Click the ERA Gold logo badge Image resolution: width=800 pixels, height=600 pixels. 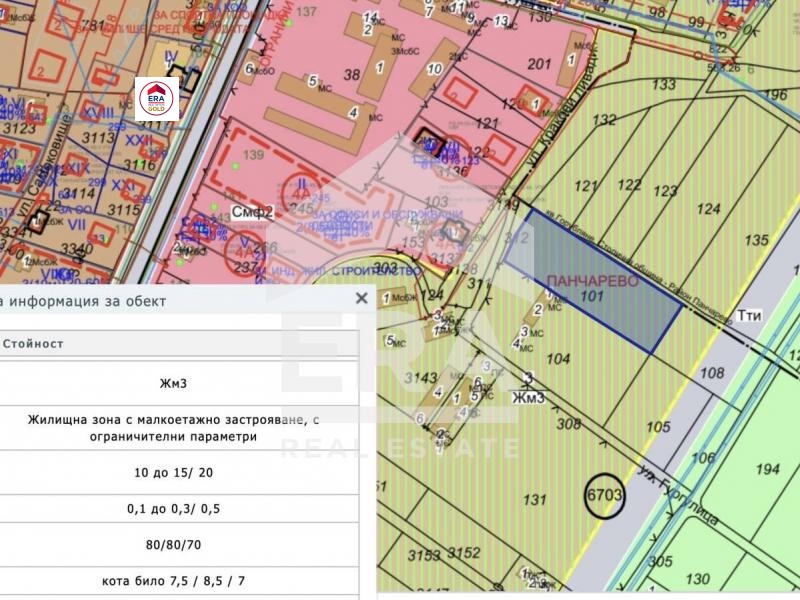click(157, 98)
